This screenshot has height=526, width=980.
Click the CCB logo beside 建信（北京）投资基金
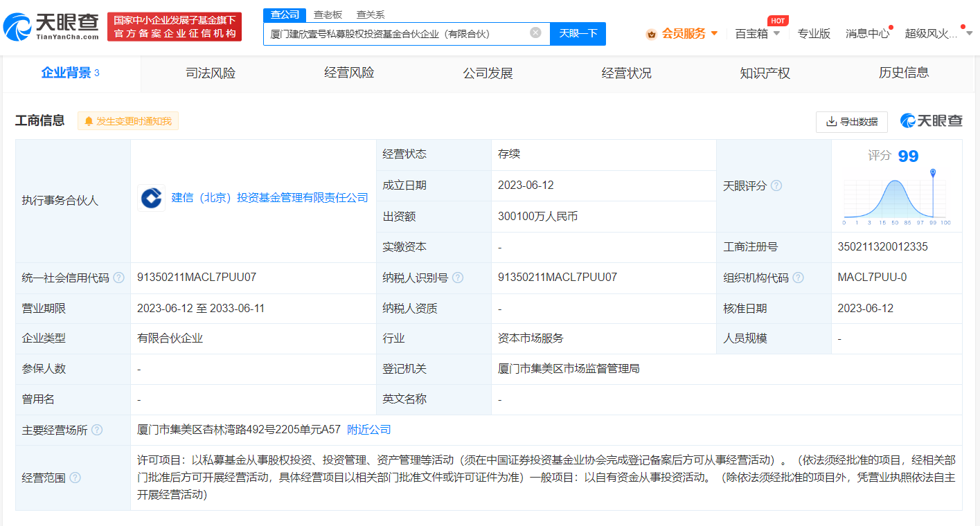151,198
